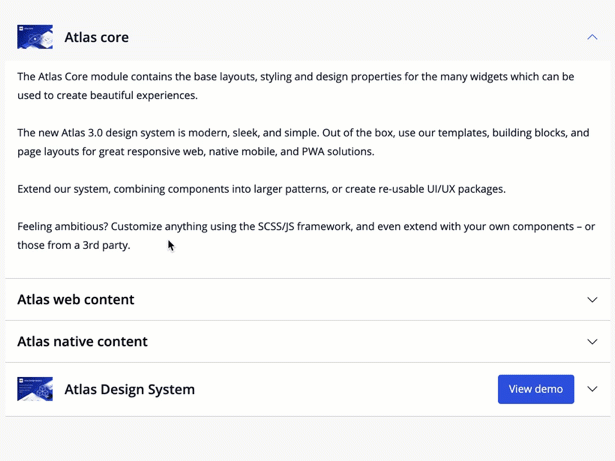Click the sentence starting 'Extend our system'
The height and width of the screenshot is (461, 615).
[260, 189]
